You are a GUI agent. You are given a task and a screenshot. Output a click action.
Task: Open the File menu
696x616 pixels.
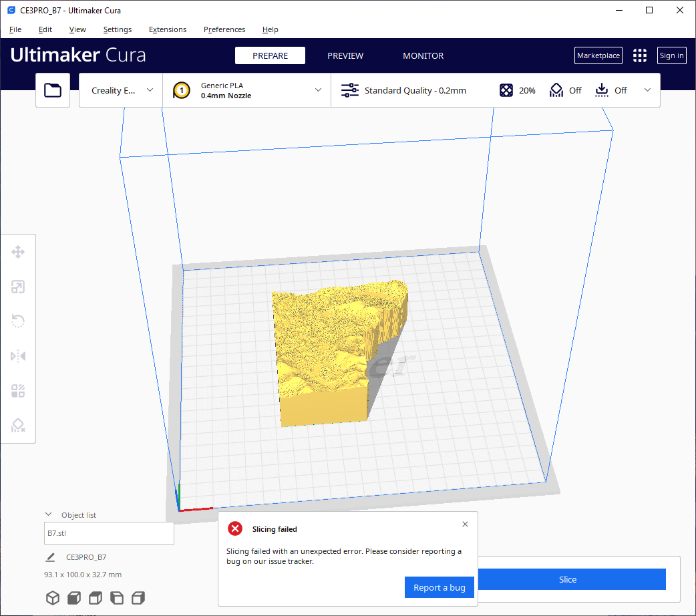tap(15, 29)
